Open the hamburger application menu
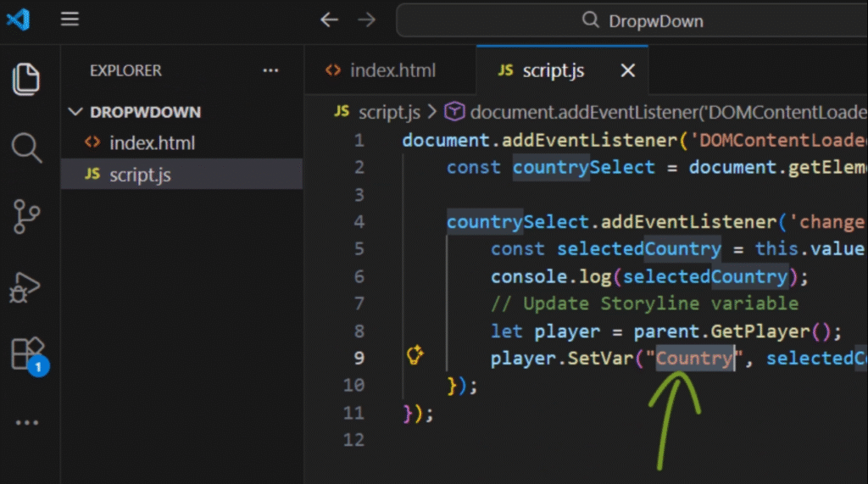 [70, 19]
